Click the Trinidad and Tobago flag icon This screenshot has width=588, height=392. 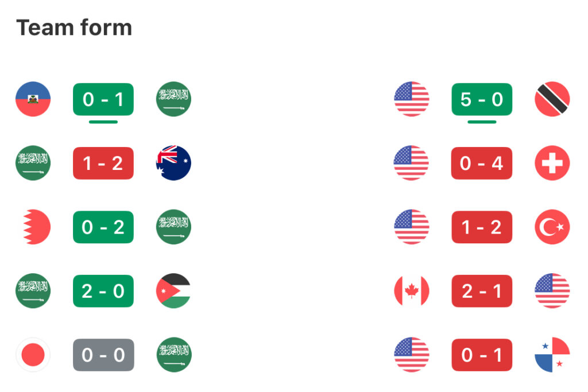point(552,99)
